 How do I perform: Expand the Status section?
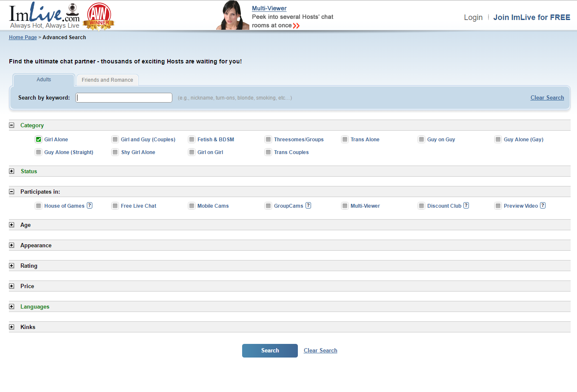[x=11, y=171]
